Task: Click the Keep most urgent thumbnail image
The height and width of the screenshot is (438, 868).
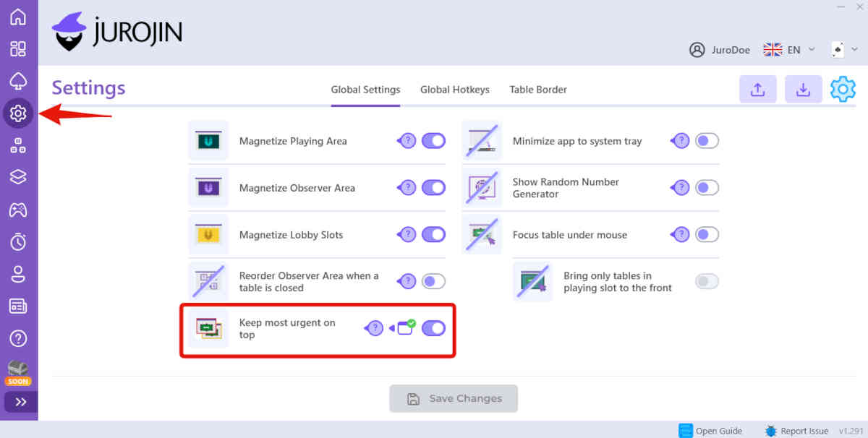Action: pos(208,328)
